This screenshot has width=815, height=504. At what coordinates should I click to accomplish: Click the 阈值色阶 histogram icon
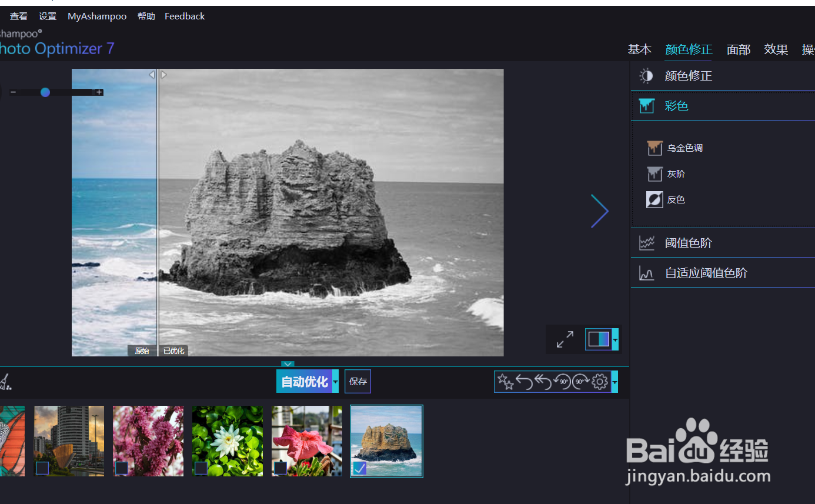647,243
